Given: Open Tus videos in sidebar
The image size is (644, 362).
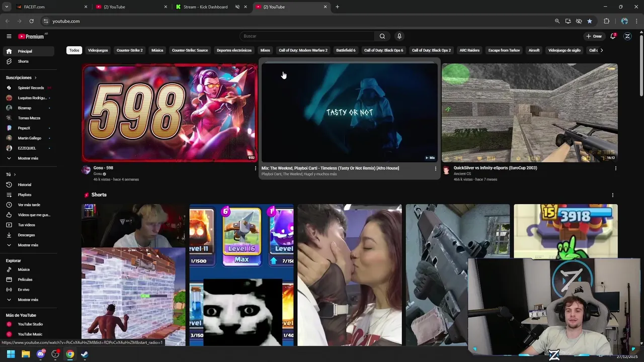Looking at the screenshot, I should coord(28,225).
